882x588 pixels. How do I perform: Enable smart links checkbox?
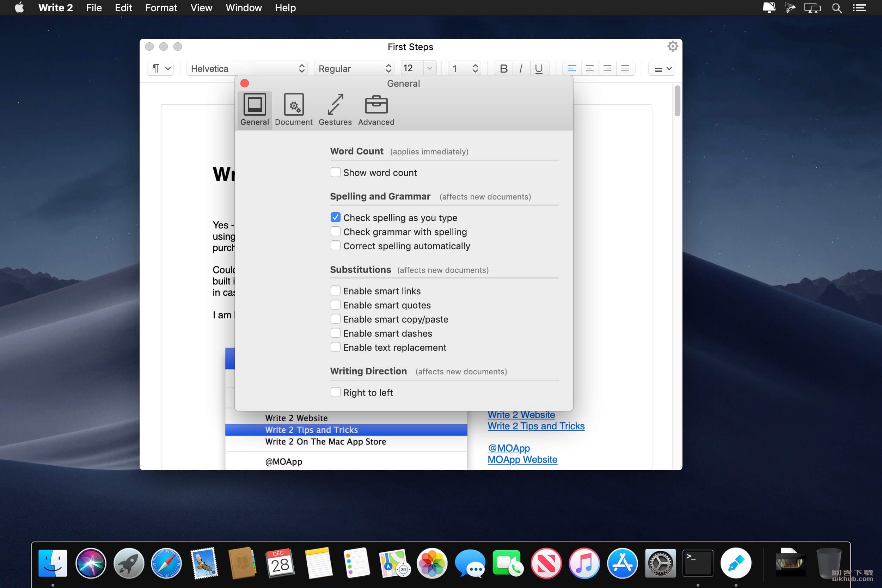pos(335,290)
